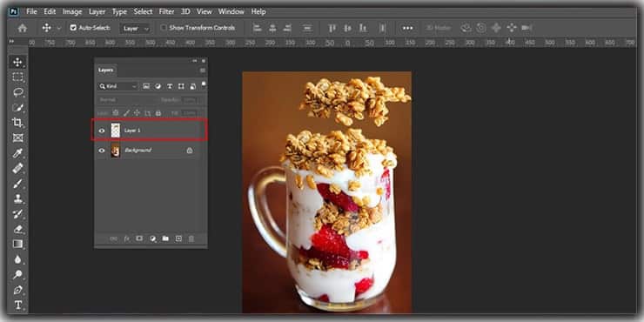644x322 pixels.
Task: Distribute vertically in options bar
Action: pyautogui.click(x=307, y=28)
